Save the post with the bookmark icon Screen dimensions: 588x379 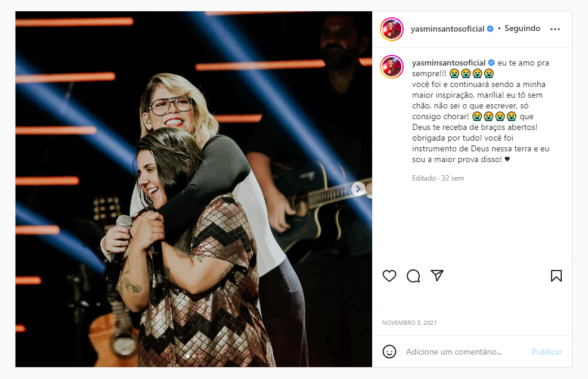pyautogui.click(x=556, y=276)
